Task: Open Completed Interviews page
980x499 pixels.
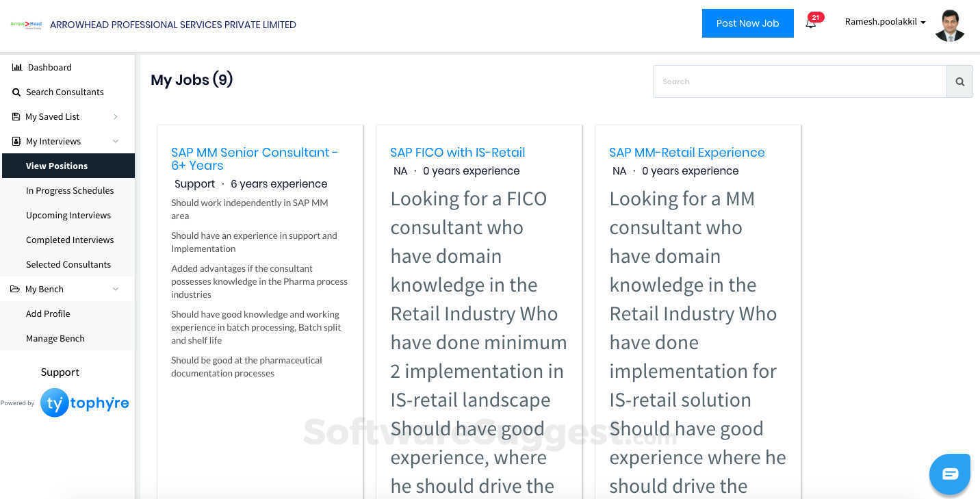Action: click(70, 240)
